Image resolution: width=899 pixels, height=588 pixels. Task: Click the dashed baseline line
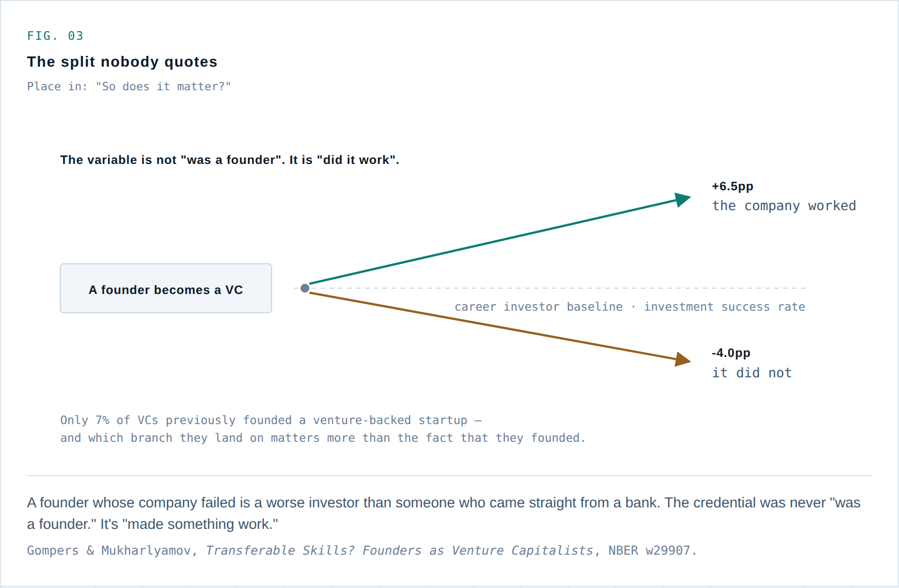coord(554,288)
